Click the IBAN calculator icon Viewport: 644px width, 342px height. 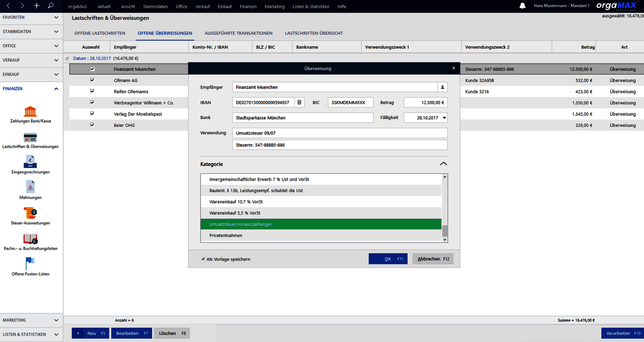point(299,102)
